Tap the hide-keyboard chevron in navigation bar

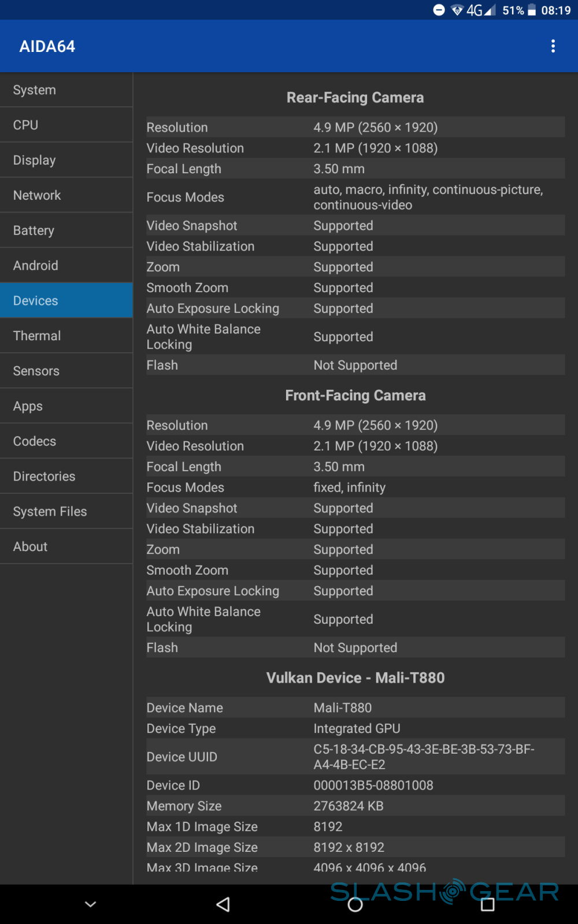[x=91, y=904]
